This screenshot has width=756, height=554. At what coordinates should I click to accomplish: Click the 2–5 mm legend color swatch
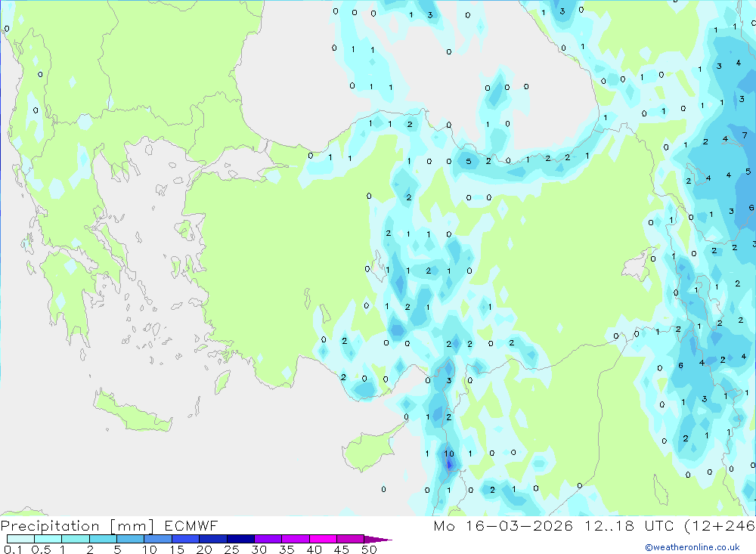pyautogui.click(x=103, y=539)
